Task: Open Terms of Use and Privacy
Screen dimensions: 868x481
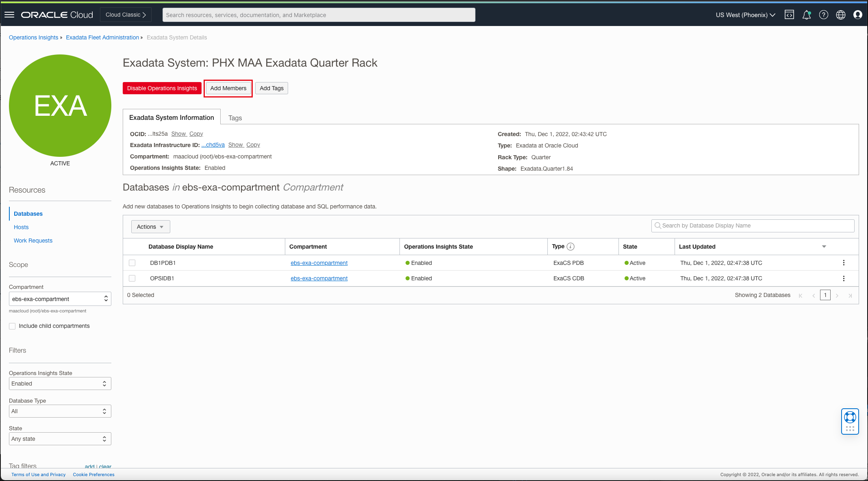Action: coord(38,474)
